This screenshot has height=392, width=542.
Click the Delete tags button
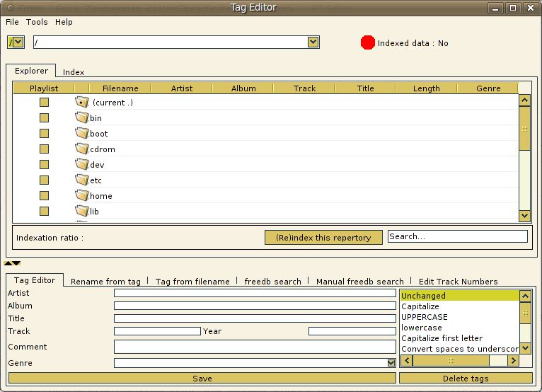click(466, 378)
